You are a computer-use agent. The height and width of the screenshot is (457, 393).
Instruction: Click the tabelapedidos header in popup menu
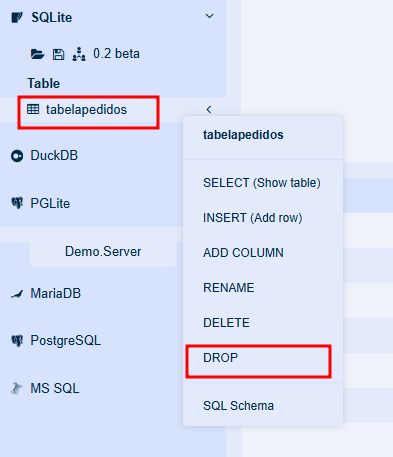point(243,135)
